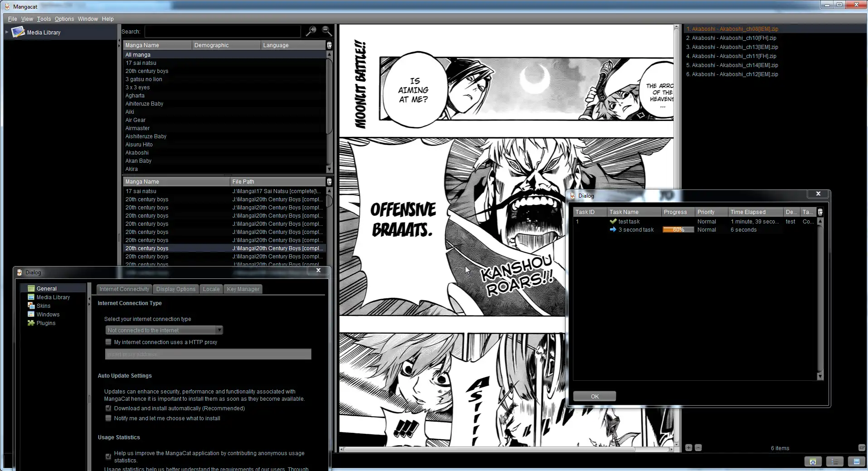Click the zoom-out magnifier next to Search
Image resolution: width=868 pixels, height=471 pixels.
(327, 31)
